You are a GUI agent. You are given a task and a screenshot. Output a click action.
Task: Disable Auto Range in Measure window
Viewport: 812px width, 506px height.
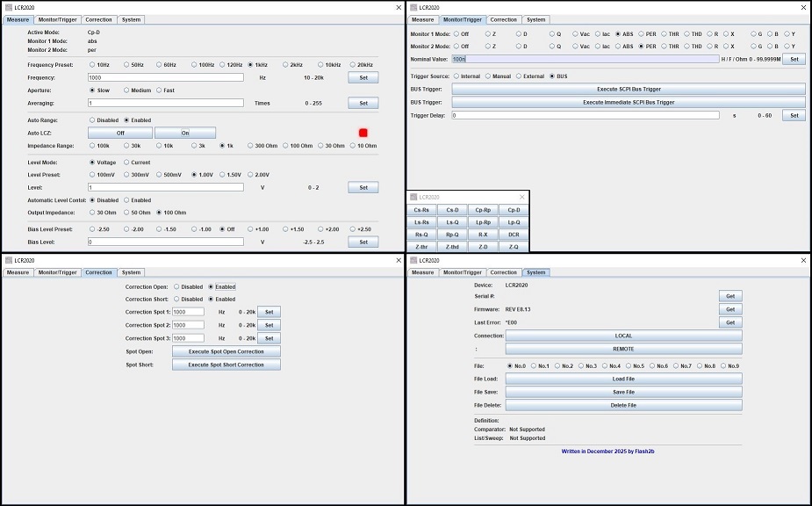click(x=93, y=119)
